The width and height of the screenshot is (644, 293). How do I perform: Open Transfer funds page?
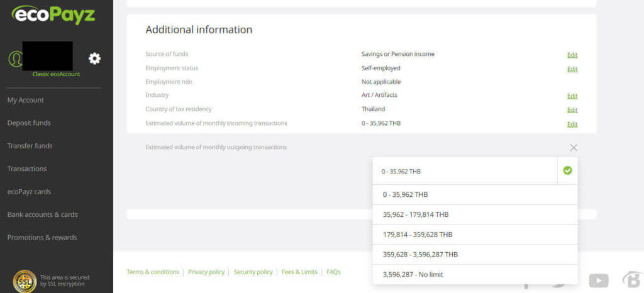[30, 146]
